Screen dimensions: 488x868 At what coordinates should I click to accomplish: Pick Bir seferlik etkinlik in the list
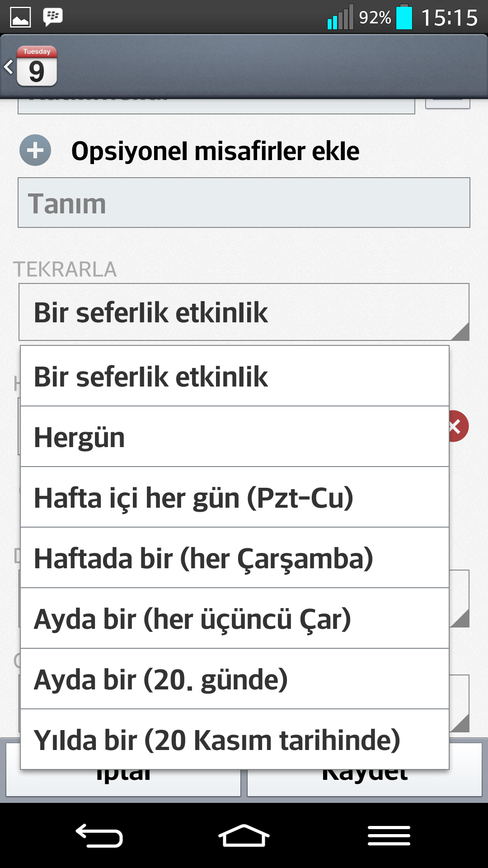235,376
